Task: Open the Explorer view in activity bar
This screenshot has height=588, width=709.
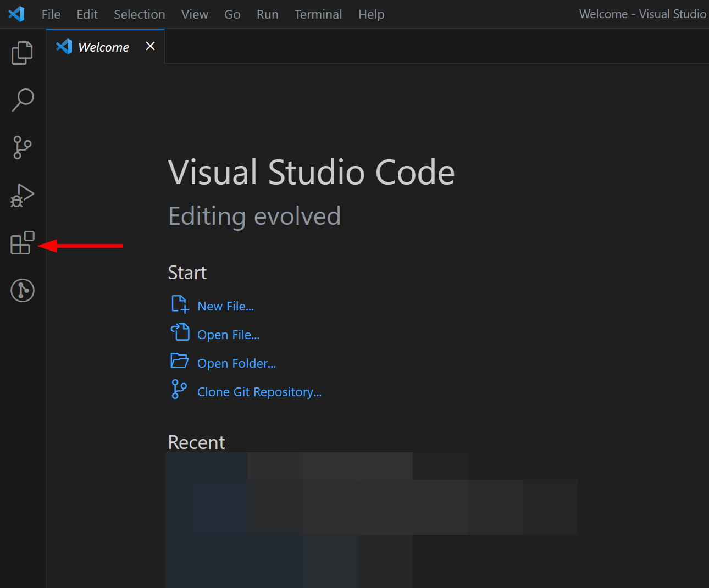Action: click(x=22, y=53)
